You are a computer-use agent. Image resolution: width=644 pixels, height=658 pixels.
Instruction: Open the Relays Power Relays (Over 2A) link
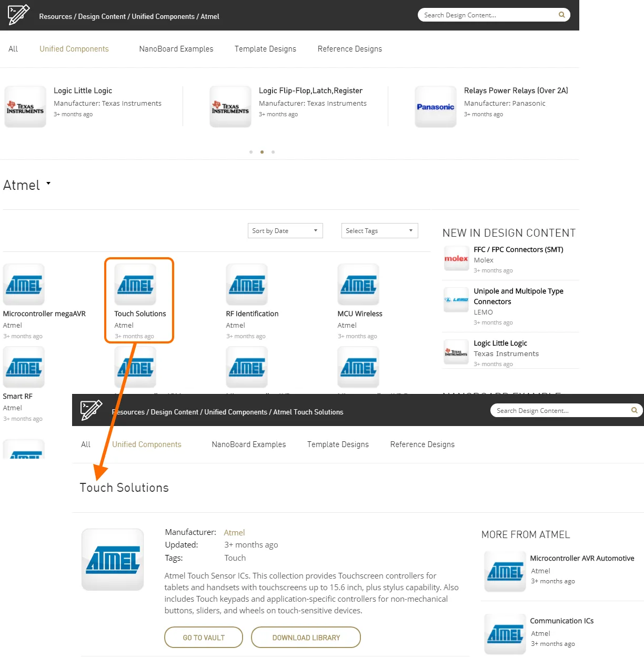516,90
